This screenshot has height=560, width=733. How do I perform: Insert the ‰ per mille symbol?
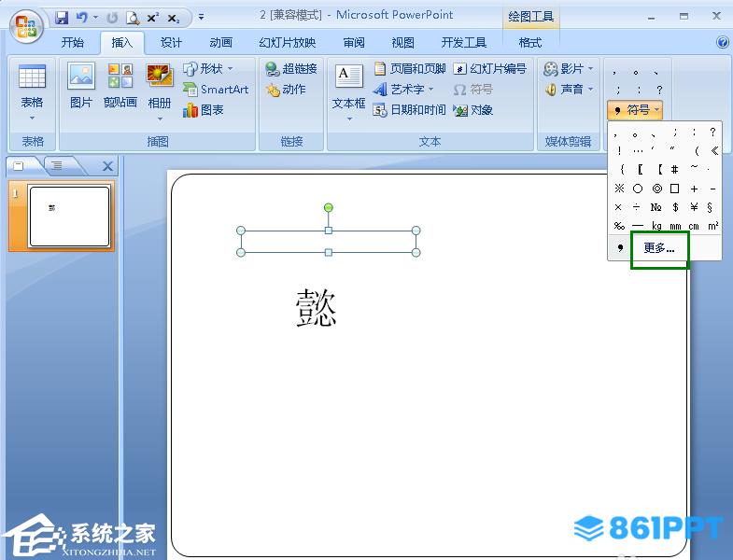pyautogui.click(x=619, y=226)
